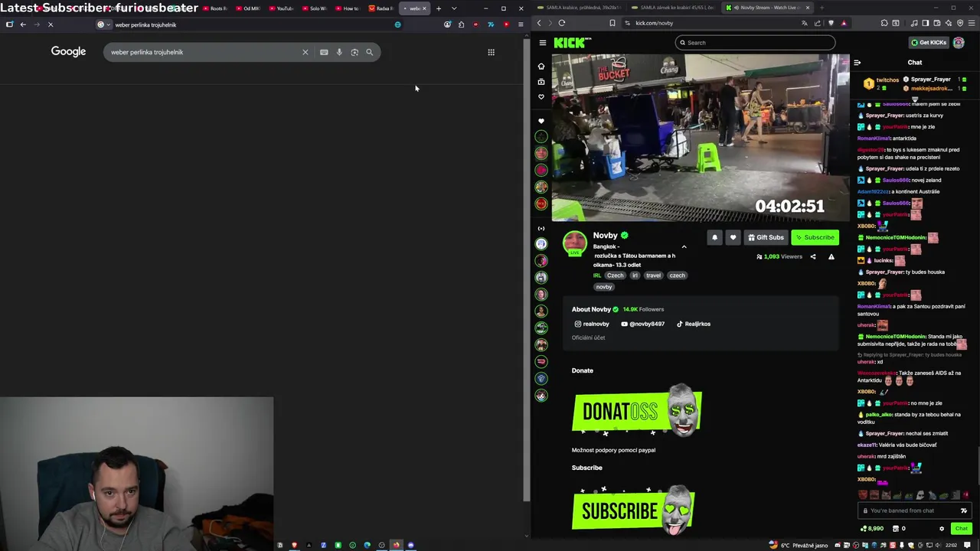Viewport: 980px width, 551px height.
Task: Click the taskbar clock 22:02
Action: click(951, 546)
